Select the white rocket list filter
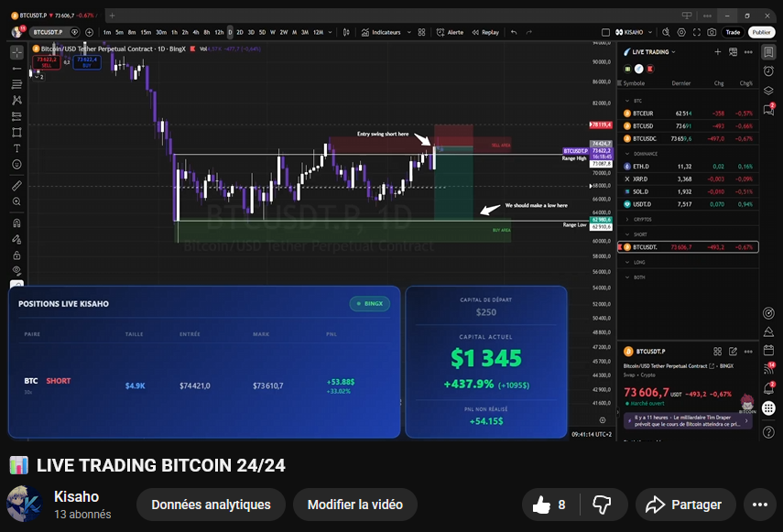The image size is (783, 532). [638, 69]
